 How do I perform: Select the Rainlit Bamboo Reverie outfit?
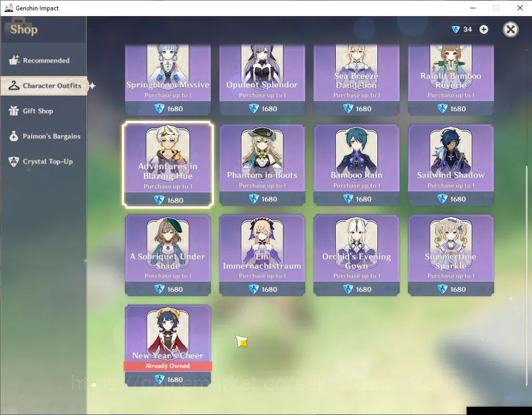[451, 80]
